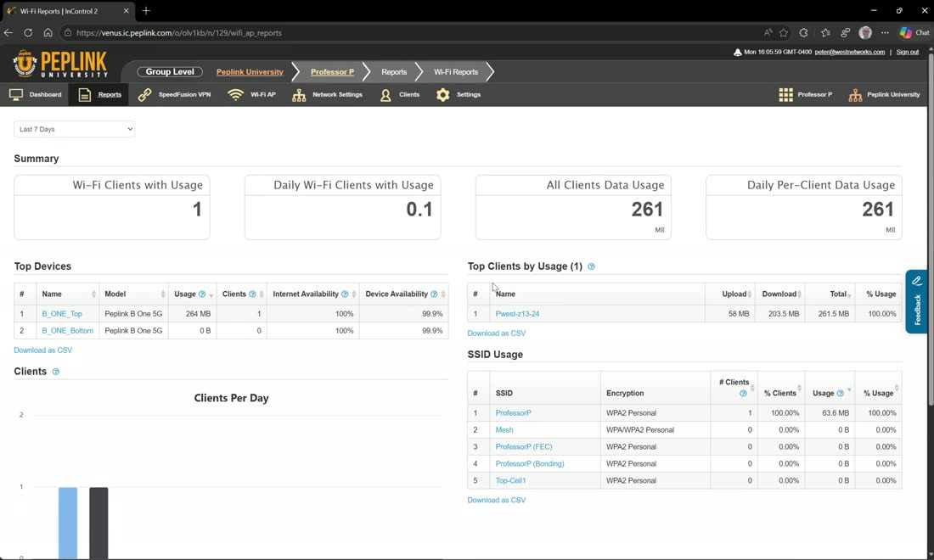Open the Wi-Fi AP menu icon

point(236,95)
